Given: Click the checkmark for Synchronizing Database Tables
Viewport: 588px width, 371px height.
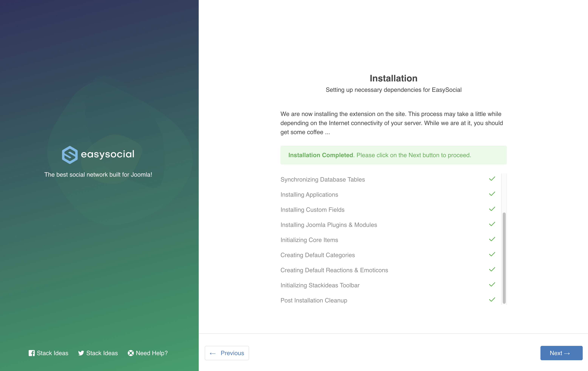Looking at the screenshot, I should coord(492,179).
